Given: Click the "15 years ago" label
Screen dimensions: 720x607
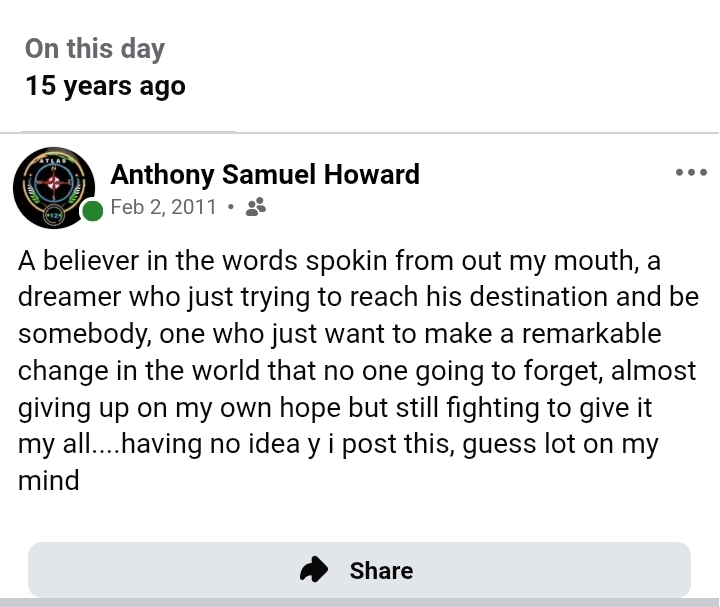Looking at the screenshot, I should 105,86.
